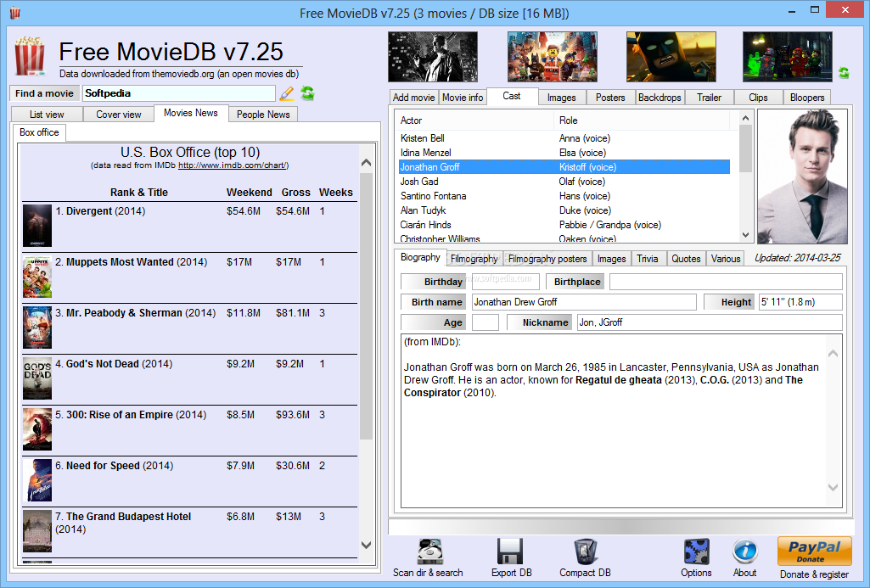Click Export DB floppy disk icon
Screen dimensions: 870x588
point(510,552)
